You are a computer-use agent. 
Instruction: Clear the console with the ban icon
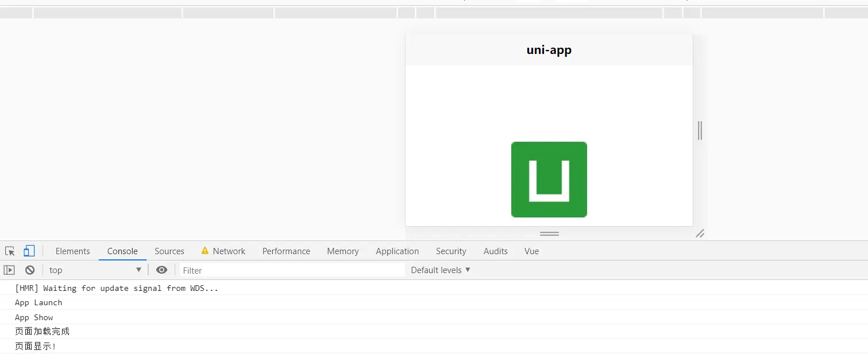point(30,270)
